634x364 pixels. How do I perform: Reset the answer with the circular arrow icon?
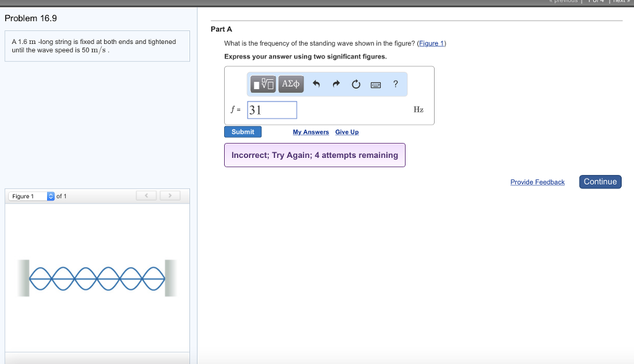[x=356, y=84]
